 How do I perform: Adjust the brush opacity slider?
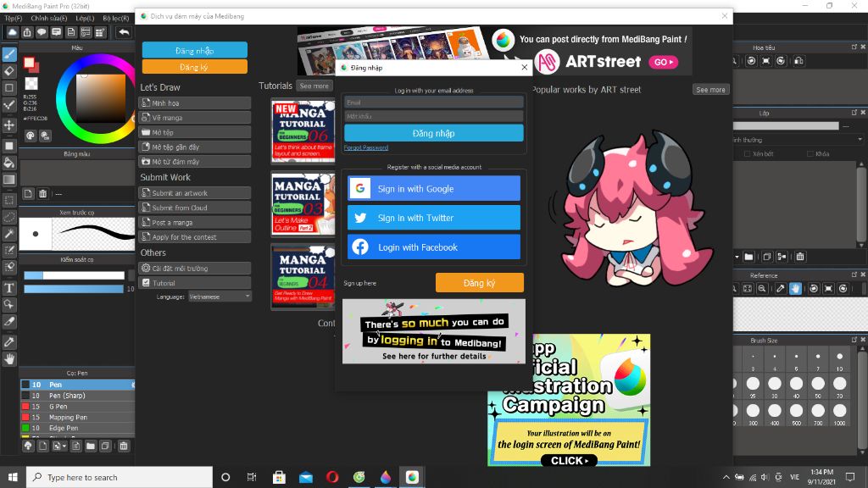click(74, 289)
